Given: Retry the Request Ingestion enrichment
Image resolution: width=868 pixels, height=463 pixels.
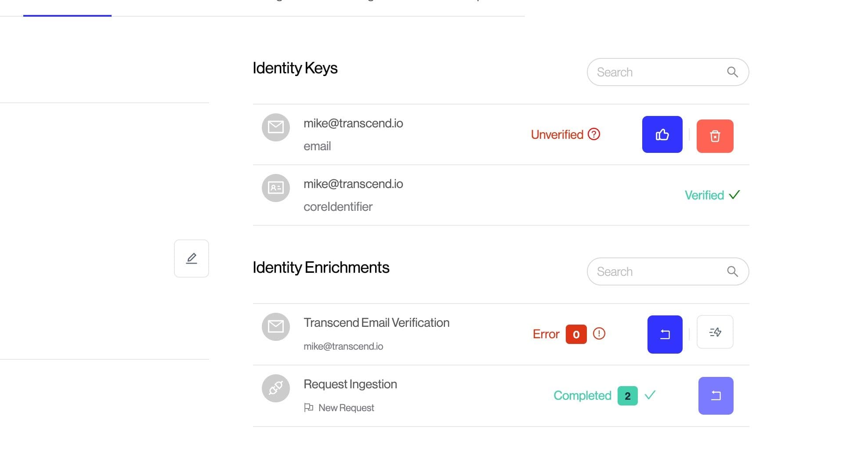Looking at the screenshot, I should 716,396.
